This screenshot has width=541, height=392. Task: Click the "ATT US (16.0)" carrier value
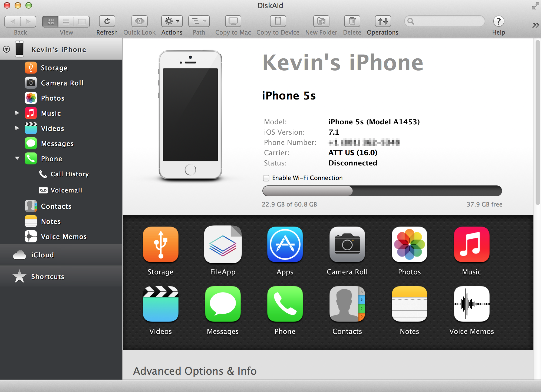[x=353, y=153]
